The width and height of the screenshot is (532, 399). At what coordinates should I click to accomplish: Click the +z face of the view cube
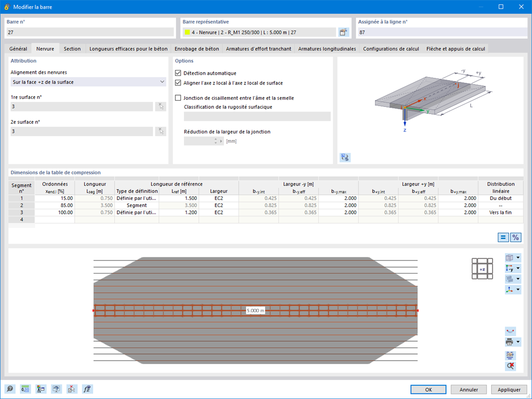click(482, 269)
